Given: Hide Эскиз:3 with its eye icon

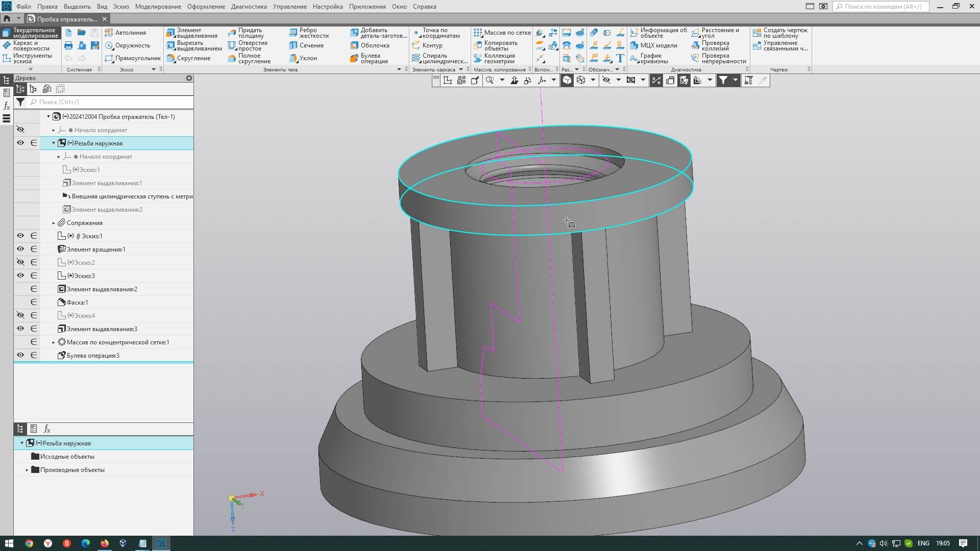Looking at the screenshot, I should click(20, 275).
